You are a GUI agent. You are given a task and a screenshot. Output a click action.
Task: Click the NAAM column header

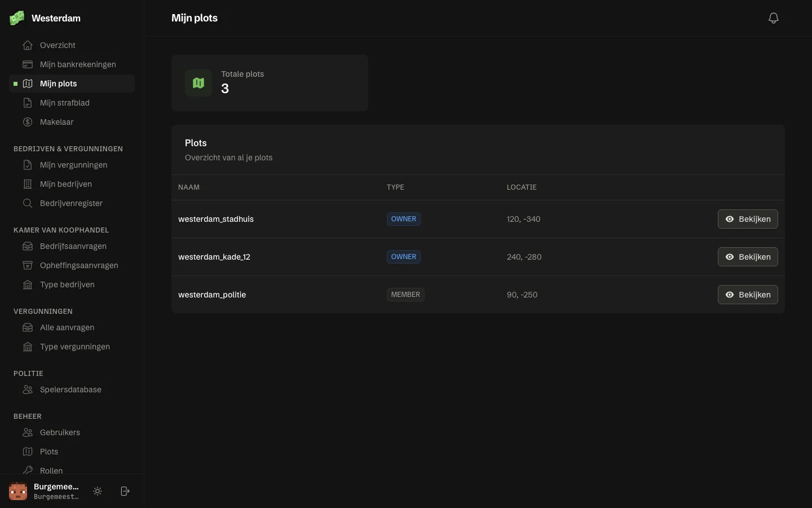pos(189,187)
